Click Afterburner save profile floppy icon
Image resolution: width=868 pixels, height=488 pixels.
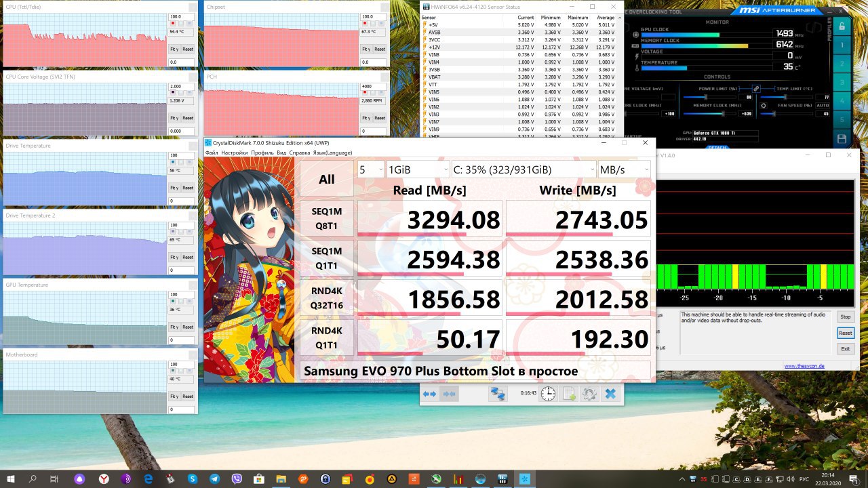coord(842,139)
